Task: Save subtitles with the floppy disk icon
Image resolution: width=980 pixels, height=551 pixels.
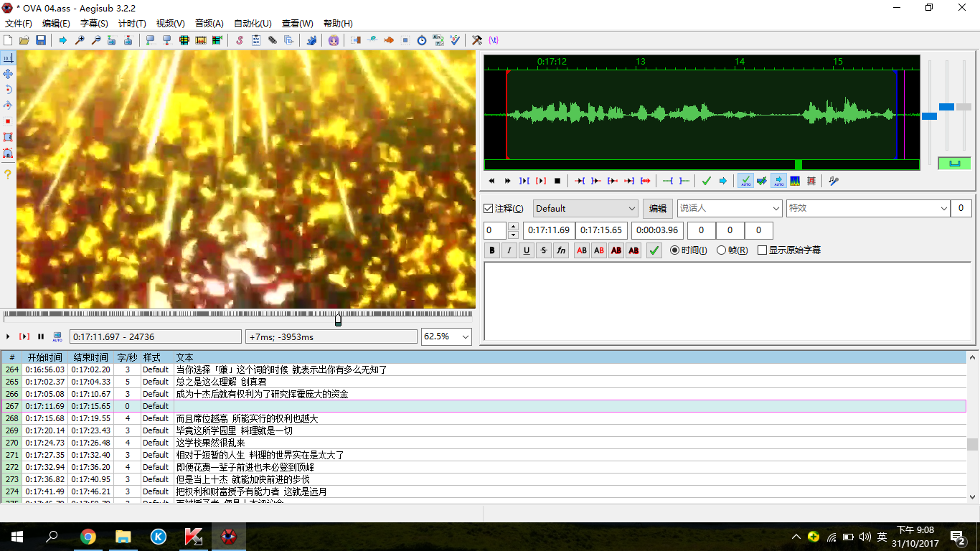Action: click(x=41, y=40)
